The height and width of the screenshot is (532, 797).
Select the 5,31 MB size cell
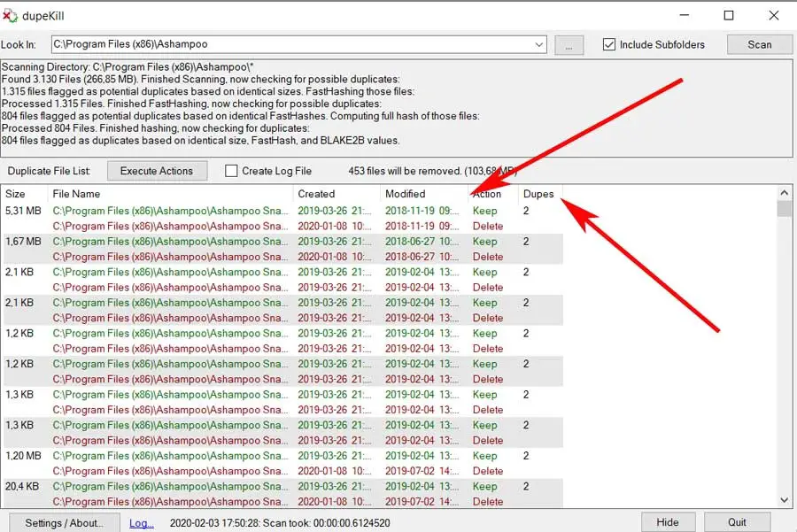pyautogui.click(x=23, y=211)
